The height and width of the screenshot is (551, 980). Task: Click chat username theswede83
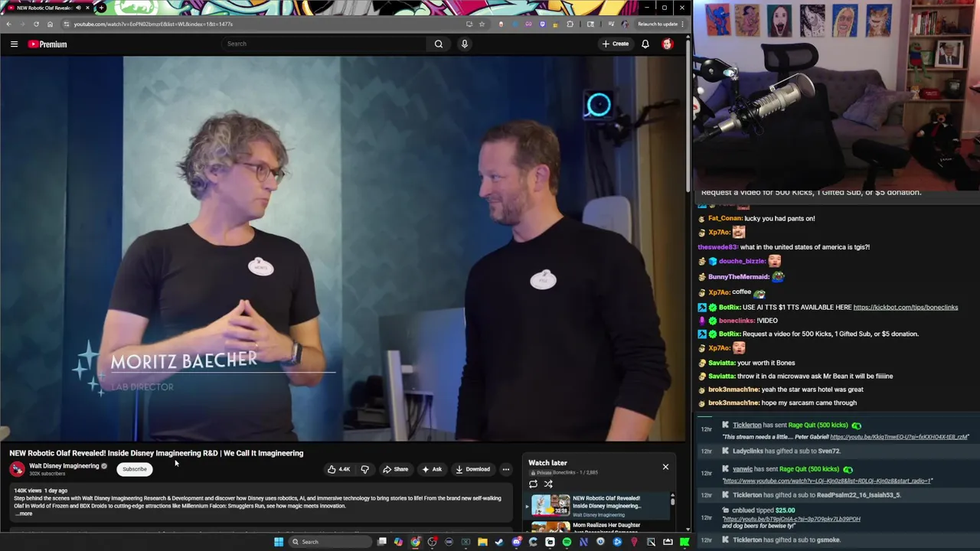(718, 247)
